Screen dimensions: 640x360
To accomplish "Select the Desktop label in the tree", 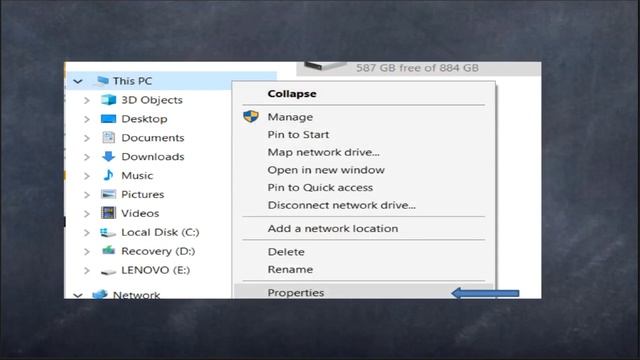I will [144, 119].
